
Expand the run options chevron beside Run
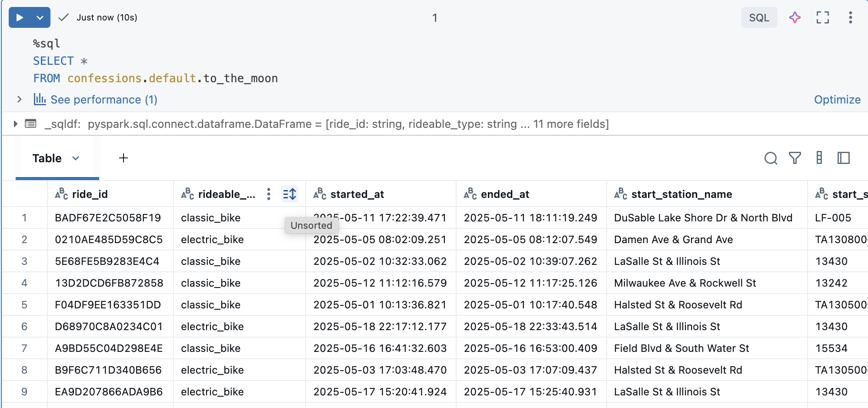40,17
